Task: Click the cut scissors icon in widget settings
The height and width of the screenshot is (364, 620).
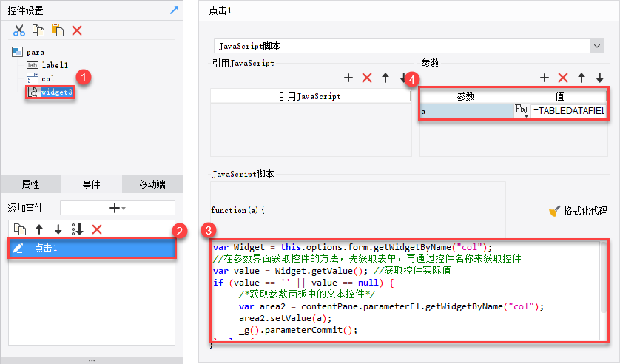Action: click(18, 30)
